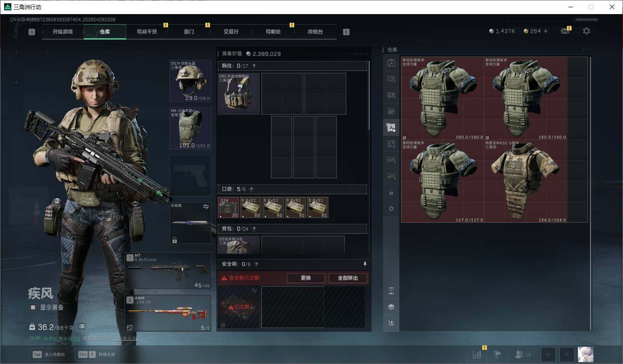Open the 特战干员 tab
The width and height of the screenshot is (623, 364).
(x=147, y=32)
